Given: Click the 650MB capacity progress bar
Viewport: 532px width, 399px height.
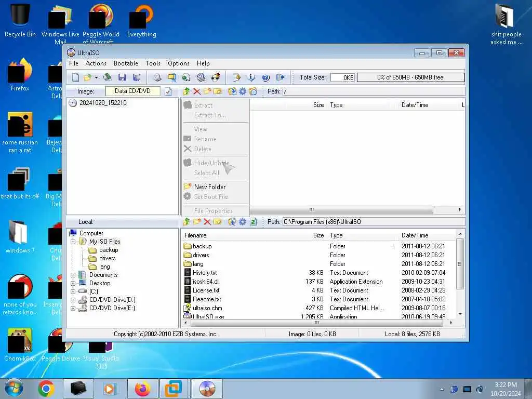Looking at the screenshot, I should pos(410,77).
